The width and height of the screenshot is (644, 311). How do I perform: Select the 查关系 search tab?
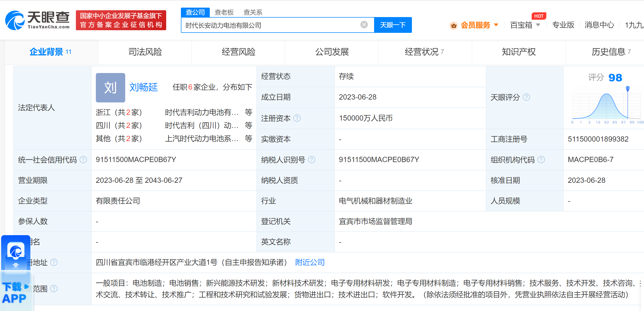coord(253,12)
